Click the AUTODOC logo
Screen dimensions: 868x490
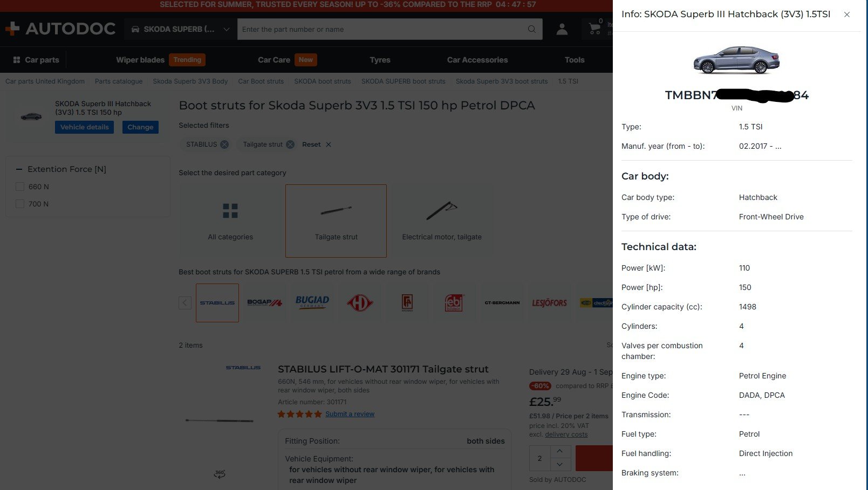60,29
